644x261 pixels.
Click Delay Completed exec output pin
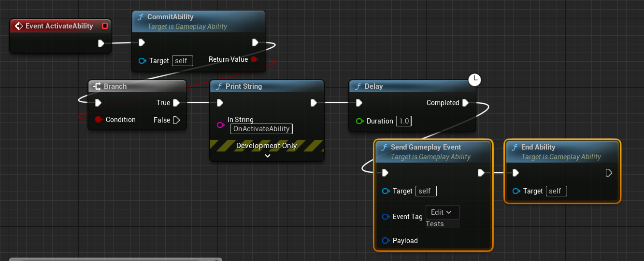pos(465,102)
